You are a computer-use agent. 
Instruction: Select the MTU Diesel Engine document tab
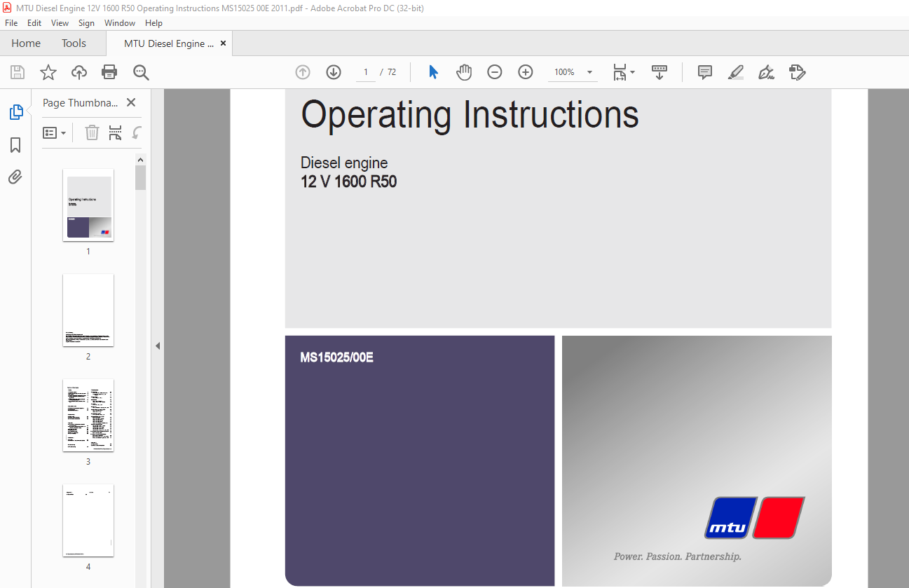coord(169,43)
